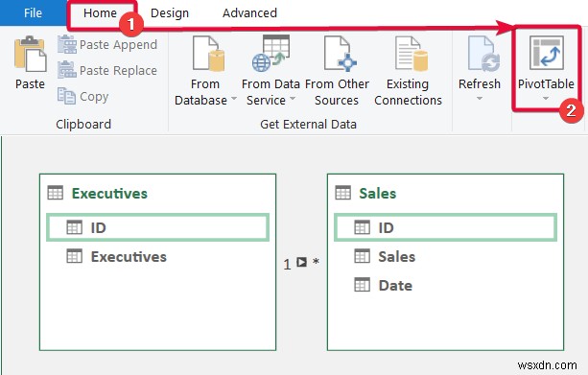
Task: Click the Paste Append label
Action: click(119, 45)
